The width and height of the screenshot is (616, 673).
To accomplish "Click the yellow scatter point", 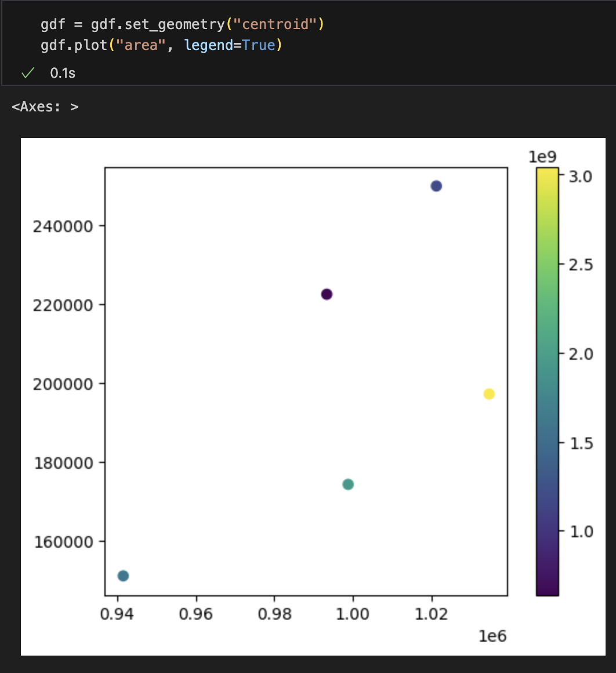I will pos(489,394).
